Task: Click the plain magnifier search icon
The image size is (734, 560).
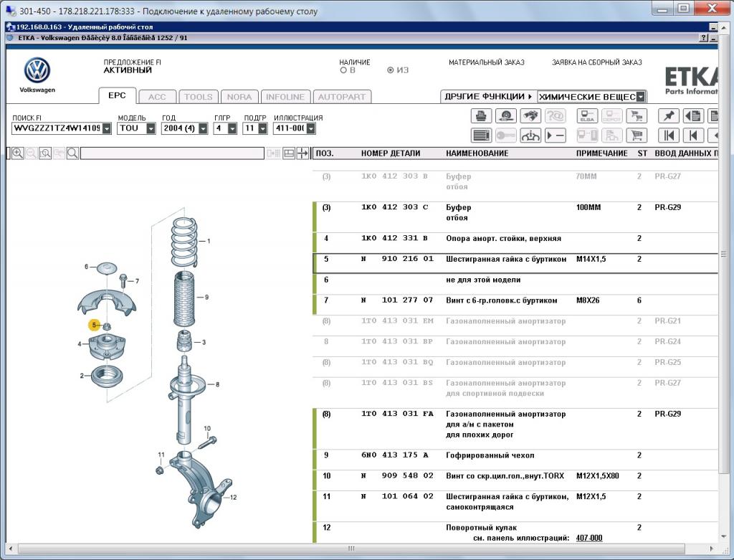Action: tap(72, 153)
